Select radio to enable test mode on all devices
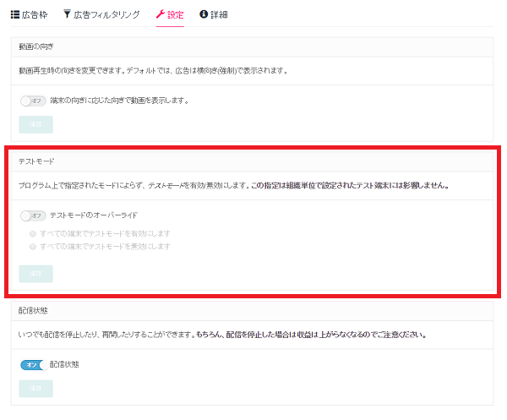 pos(33,233)
